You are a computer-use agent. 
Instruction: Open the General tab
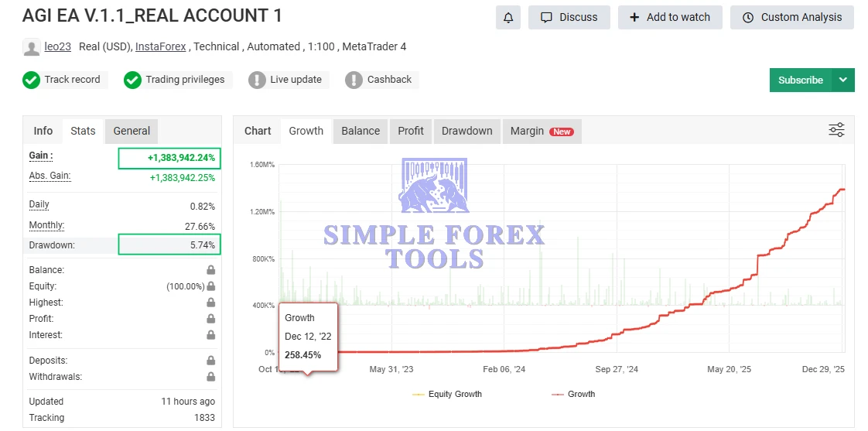pyautogui.click(x=132, y=131)
